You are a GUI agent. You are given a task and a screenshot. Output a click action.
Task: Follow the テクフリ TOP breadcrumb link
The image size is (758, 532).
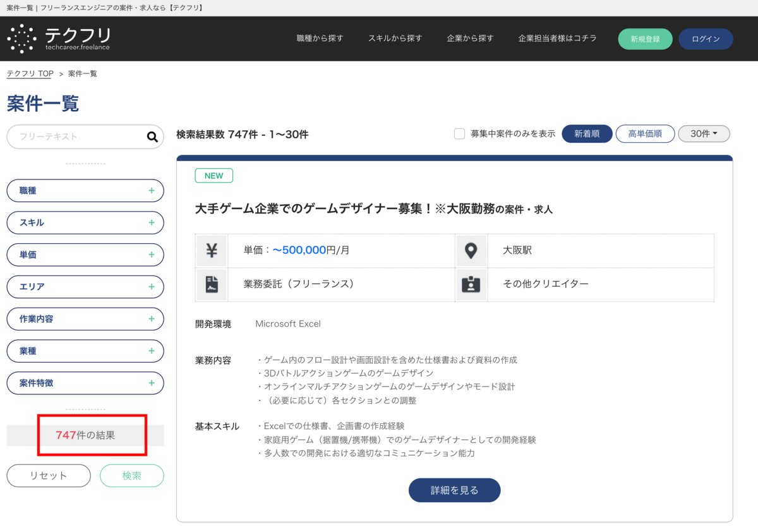click(x=30, y=74)
